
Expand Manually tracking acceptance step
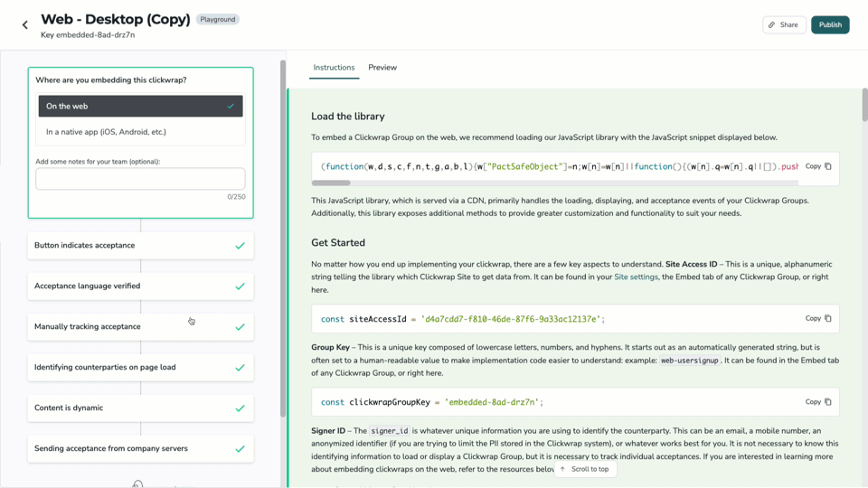click(x=141, y=326)
